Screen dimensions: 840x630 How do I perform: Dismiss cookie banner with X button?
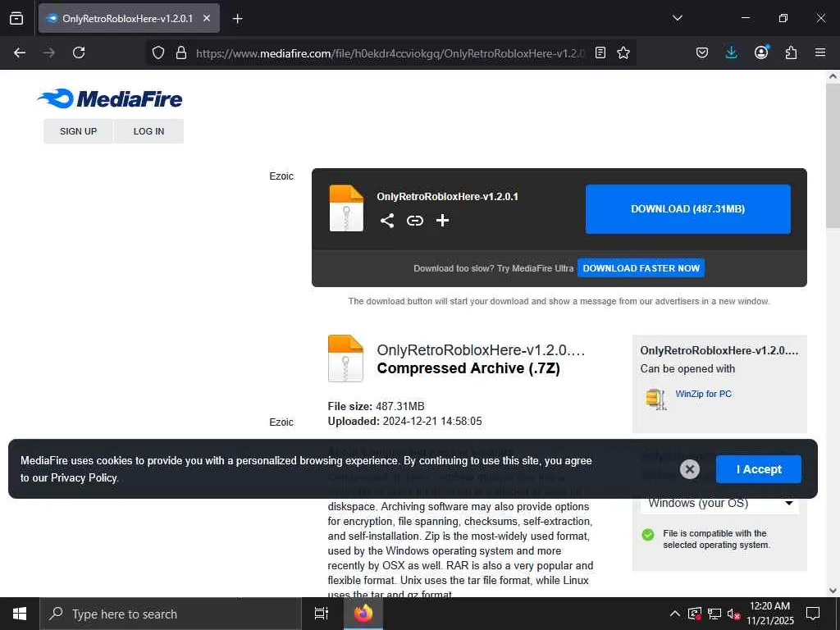689,469
